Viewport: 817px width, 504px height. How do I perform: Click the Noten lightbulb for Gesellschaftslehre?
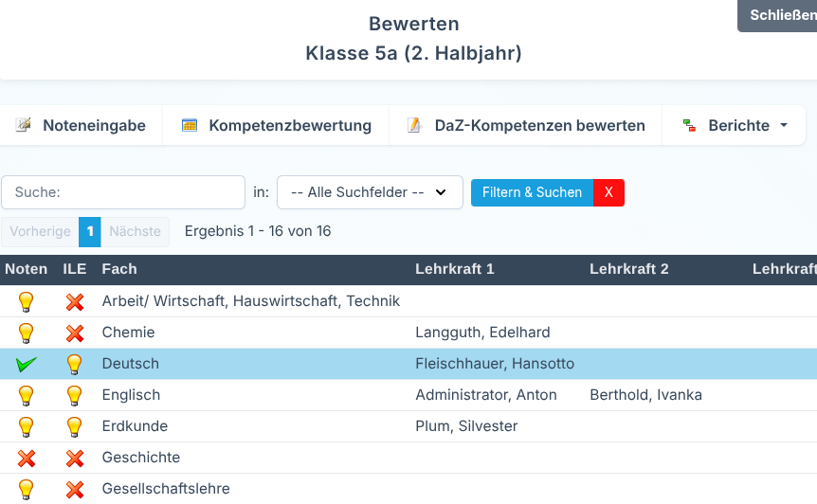point(26,489)
